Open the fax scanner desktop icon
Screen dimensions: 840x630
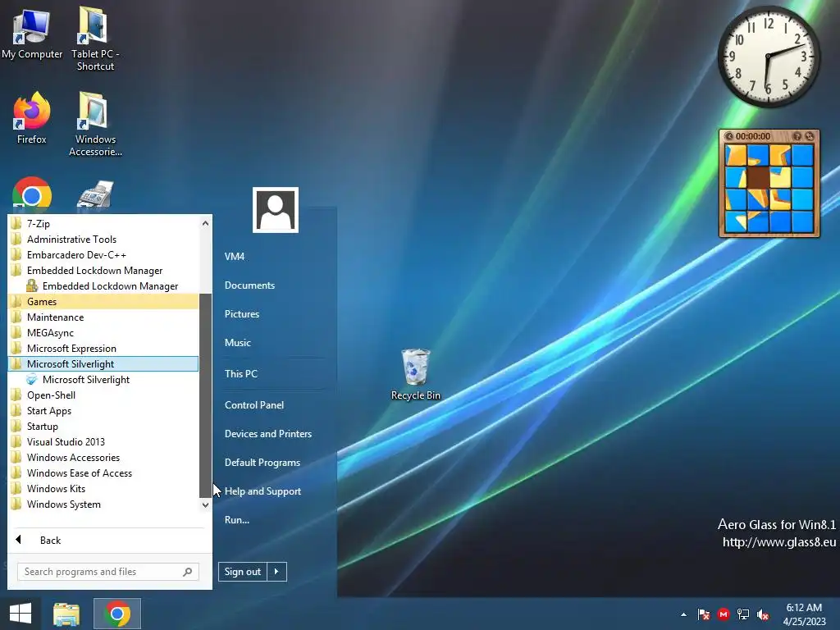[x=95, y=195]
